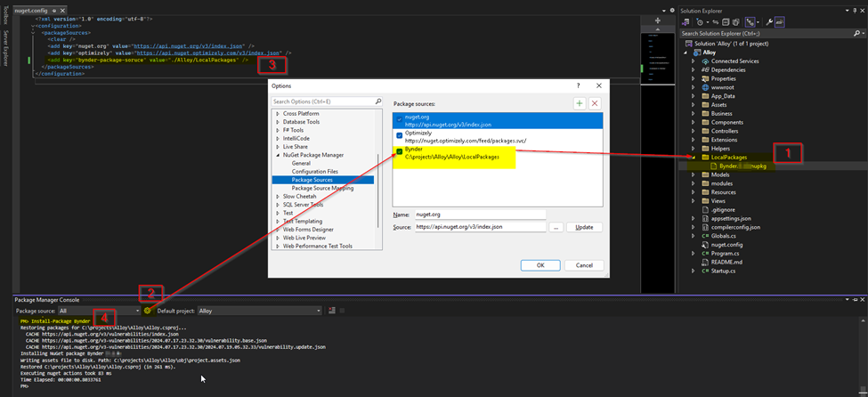Open the Default project dropdown
868x397 pixels.
click(258, 311)
